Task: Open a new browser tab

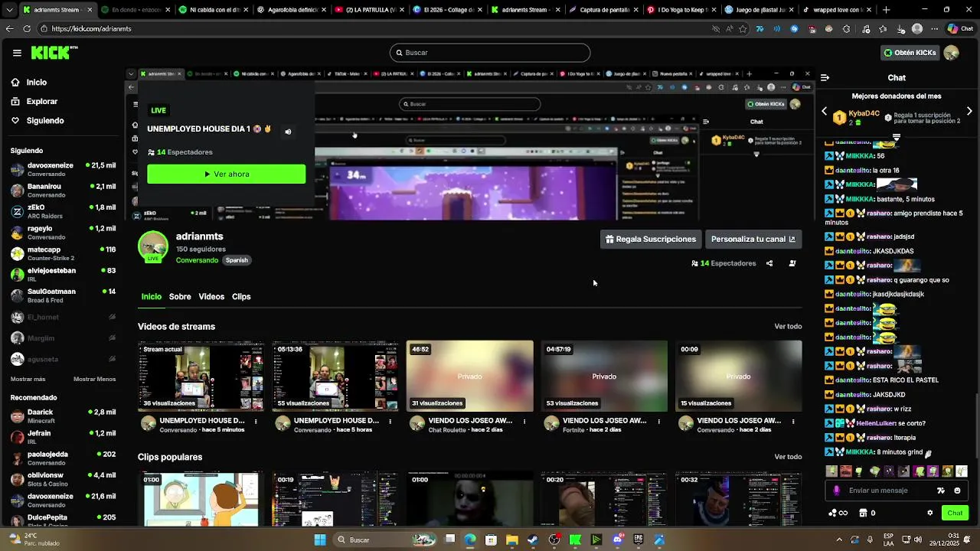Action: [x=887, y=10]
